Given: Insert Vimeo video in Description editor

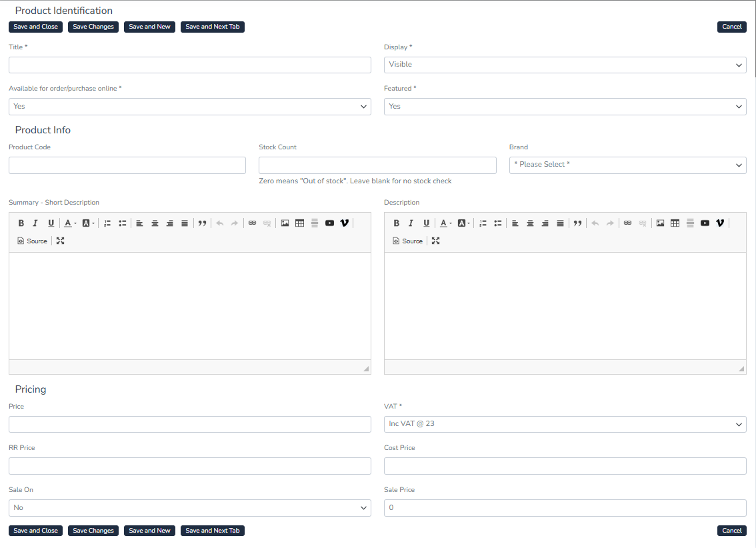Looking at the screenshot, I should (719, 223).
